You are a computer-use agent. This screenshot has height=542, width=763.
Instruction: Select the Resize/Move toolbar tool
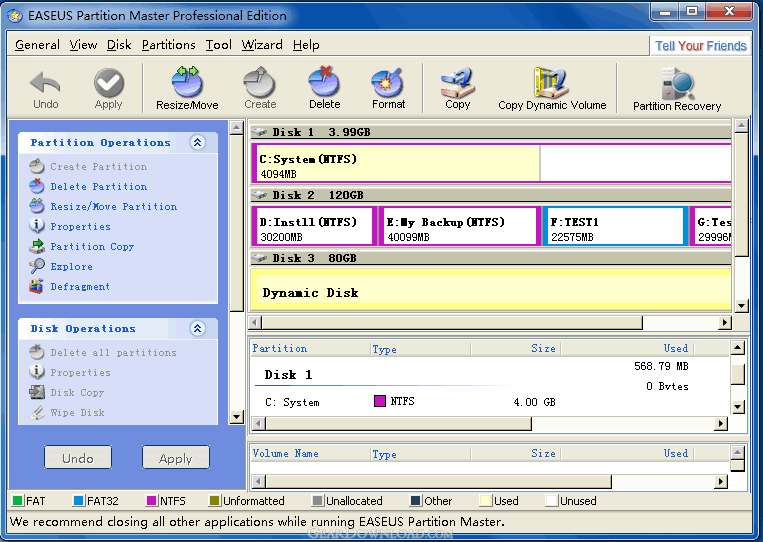click(x=187, y=81)
